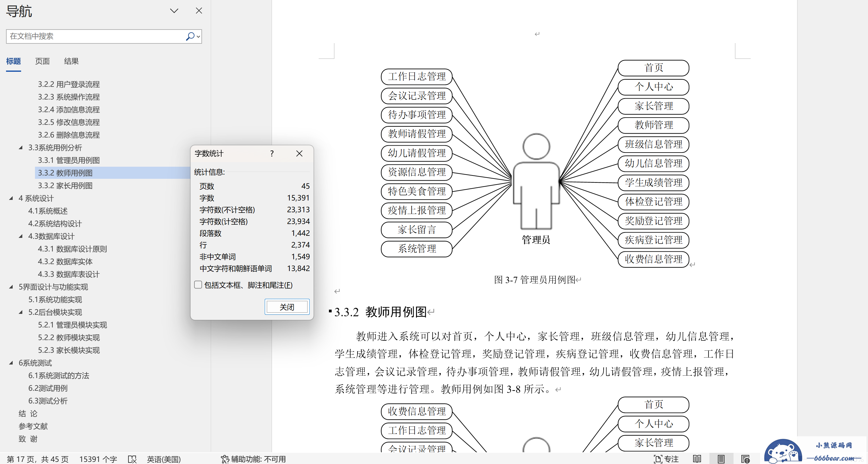
Task: Switch to the 结果 tab
Action: (x=71, y=61)
